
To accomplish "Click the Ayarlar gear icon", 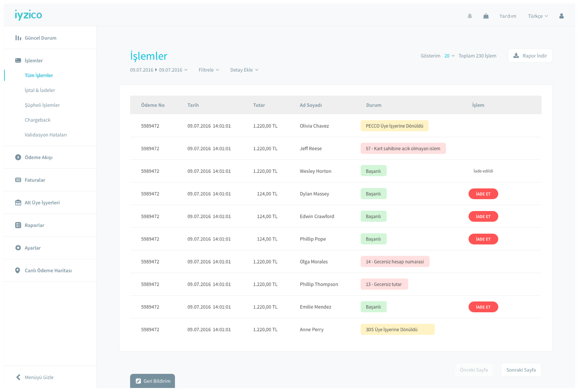I will [x=18, y=248].
